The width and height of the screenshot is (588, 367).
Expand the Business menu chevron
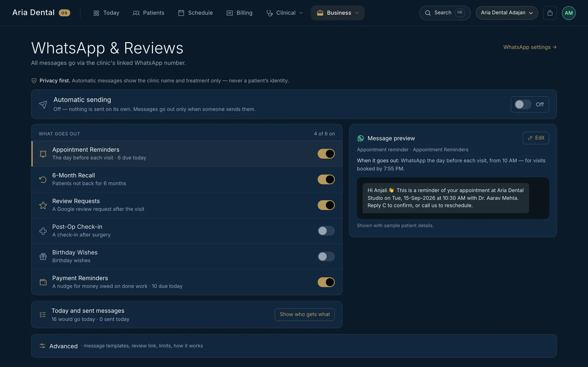click(x=357, y=13)
